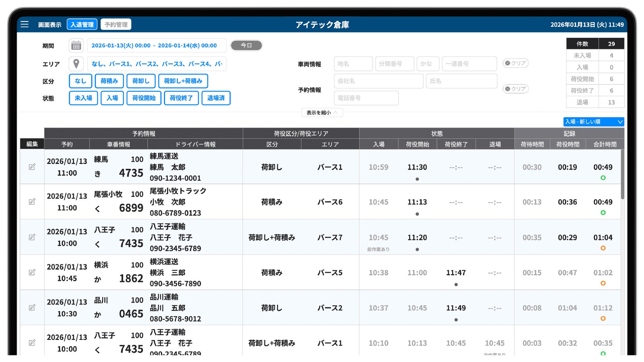Collapse the filter panel with 表示を縮小
This screenshot has width=644, height=362.
(x=322, y=113)
